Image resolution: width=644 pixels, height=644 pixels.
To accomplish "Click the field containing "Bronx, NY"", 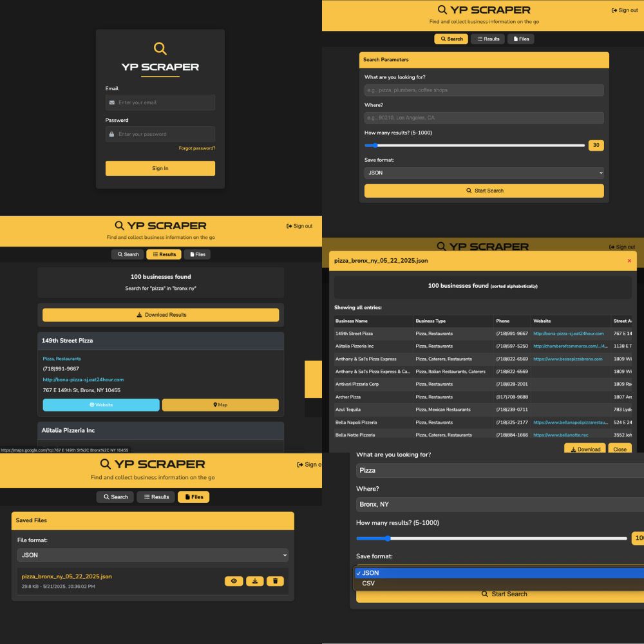I will coord(500,504).
